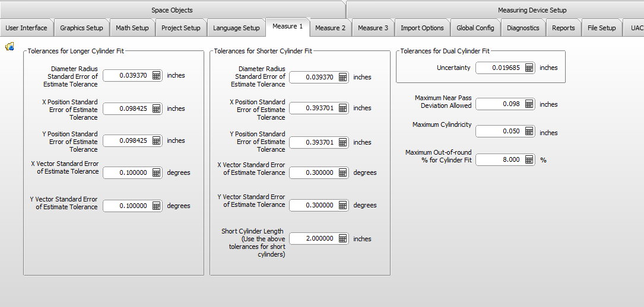Open calculator for Dual Cylinder Uncertainty field

(x=529, y=68)
